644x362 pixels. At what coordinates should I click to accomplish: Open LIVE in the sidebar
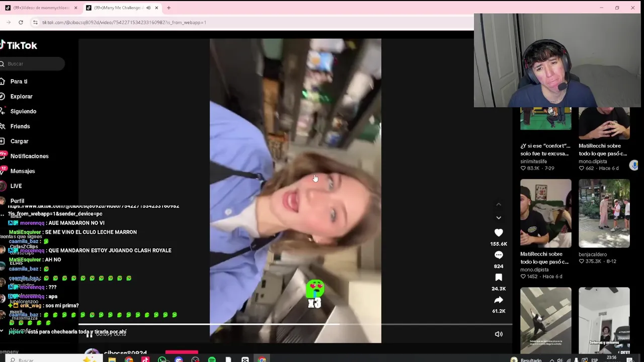(x=16, y=186)
